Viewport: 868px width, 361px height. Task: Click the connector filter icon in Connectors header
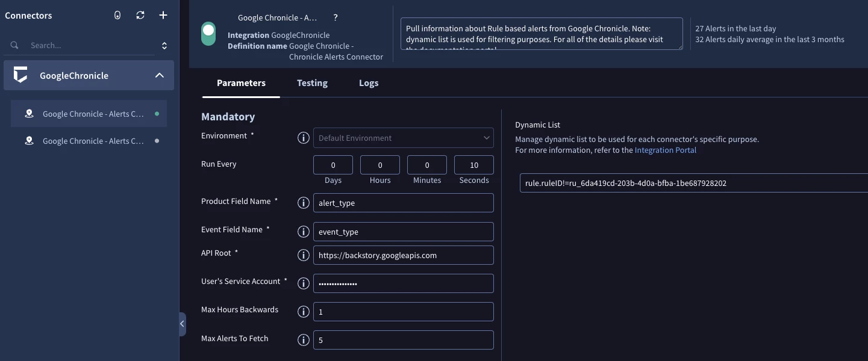(x=117, y=16)
